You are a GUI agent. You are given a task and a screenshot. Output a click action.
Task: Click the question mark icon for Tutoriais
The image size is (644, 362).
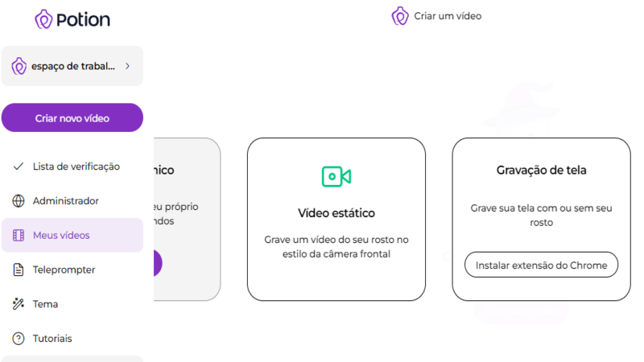pyautogui.click(x=19, y=339)
